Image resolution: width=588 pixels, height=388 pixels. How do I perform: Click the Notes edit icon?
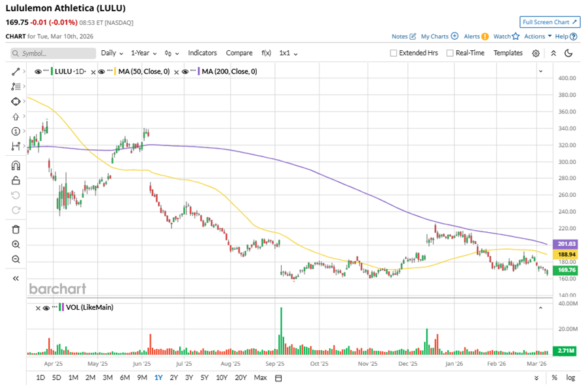tap(413, 37)
